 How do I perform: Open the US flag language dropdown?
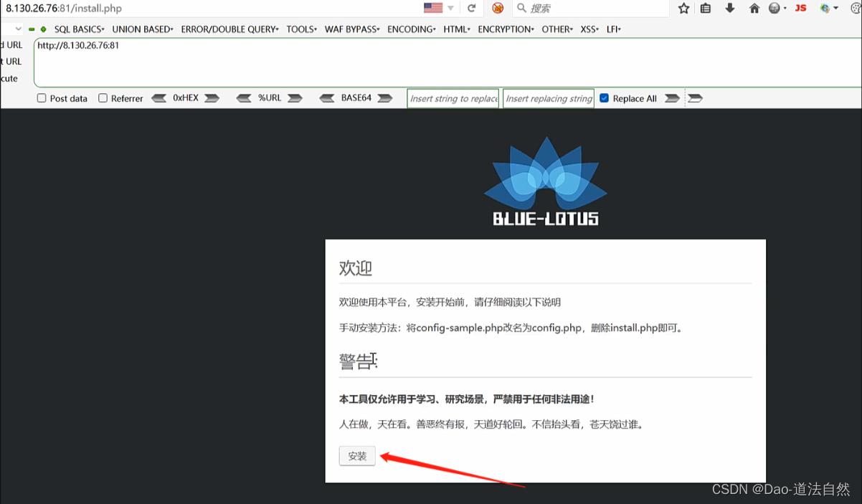pos(439,8)
